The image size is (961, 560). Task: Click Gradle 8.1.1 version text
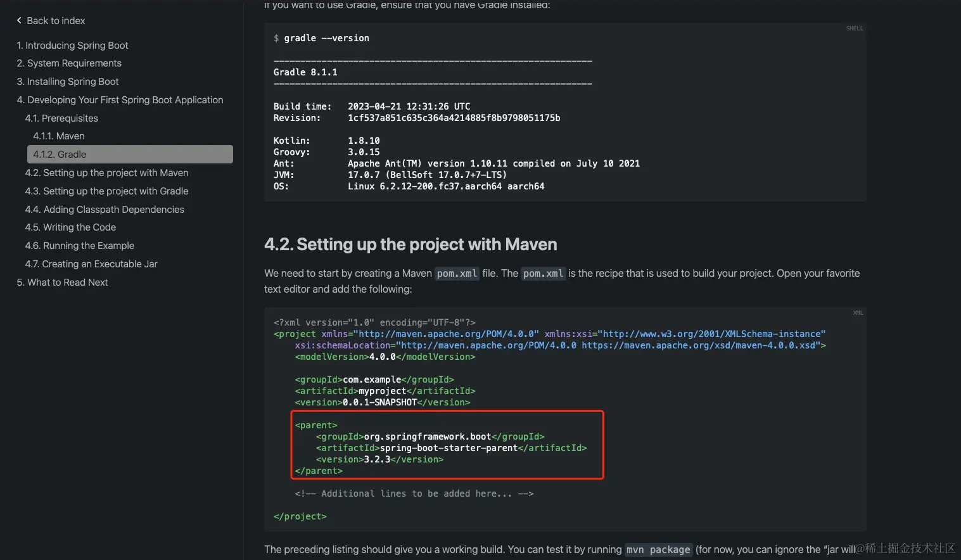click(x=305, y=72)
